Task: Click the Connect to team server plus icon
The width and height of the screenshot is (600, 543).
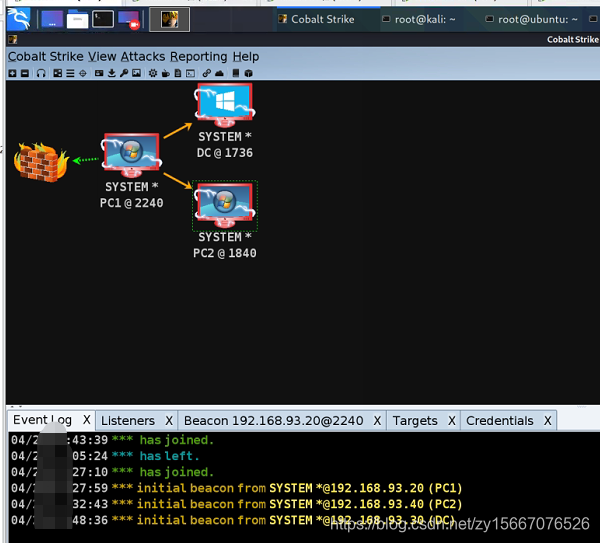Action: (13, 73)
